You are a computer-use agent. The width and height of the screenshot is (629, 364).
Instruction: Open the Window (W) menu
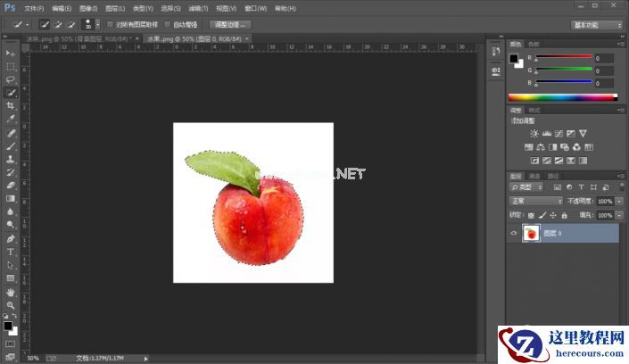click(255, 8)
